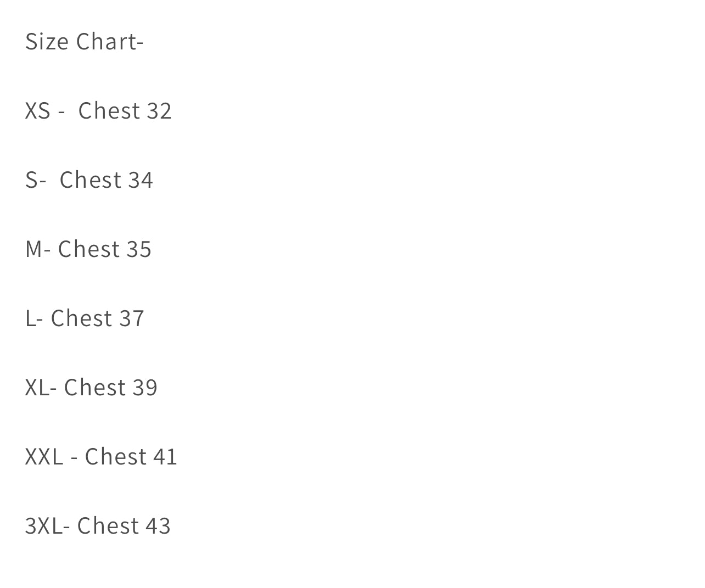Click the "Size Chart-" heading text
Viewport: 705px width, 588px height.
pos(84,42)
